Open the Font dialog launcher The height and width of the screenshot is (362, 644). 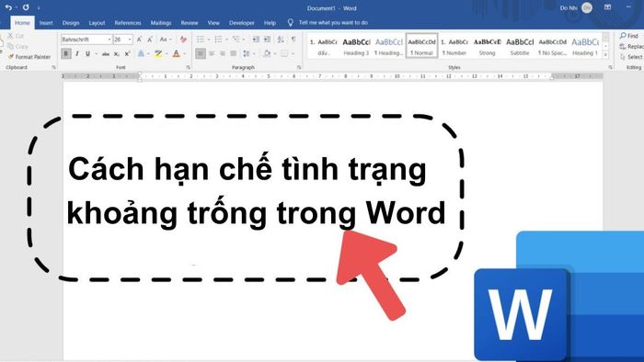click(x=188, y=67)
